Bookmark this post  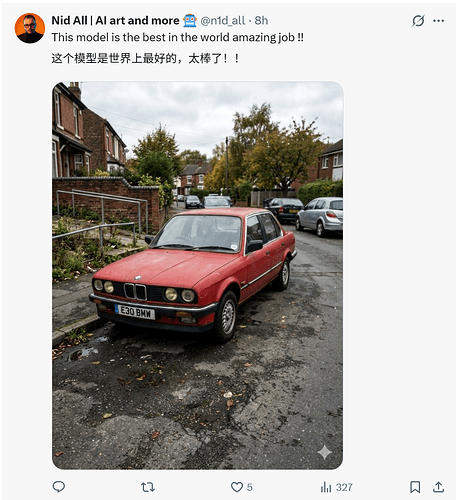coord(415,487)
